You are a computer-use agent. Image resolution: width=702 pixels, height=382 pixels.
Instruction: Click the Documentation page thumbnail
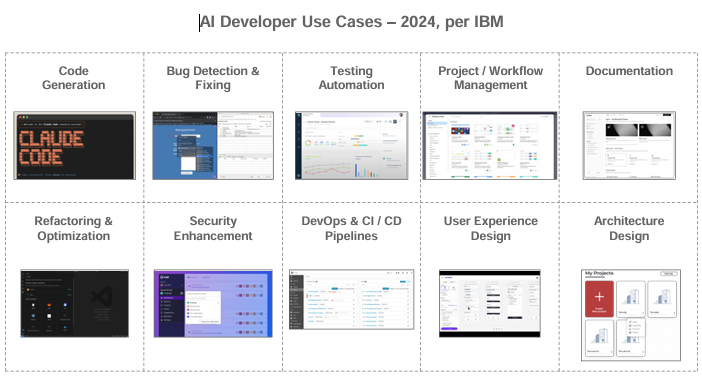pos(629,146)
